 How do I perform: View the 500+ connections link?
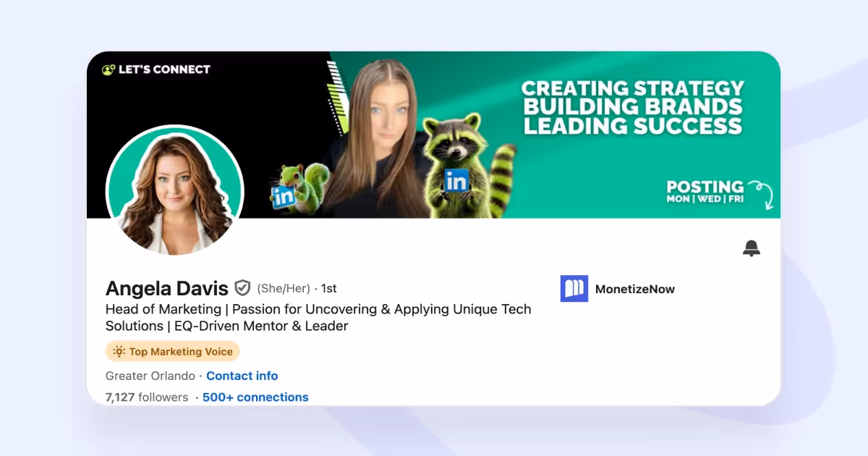255,397
